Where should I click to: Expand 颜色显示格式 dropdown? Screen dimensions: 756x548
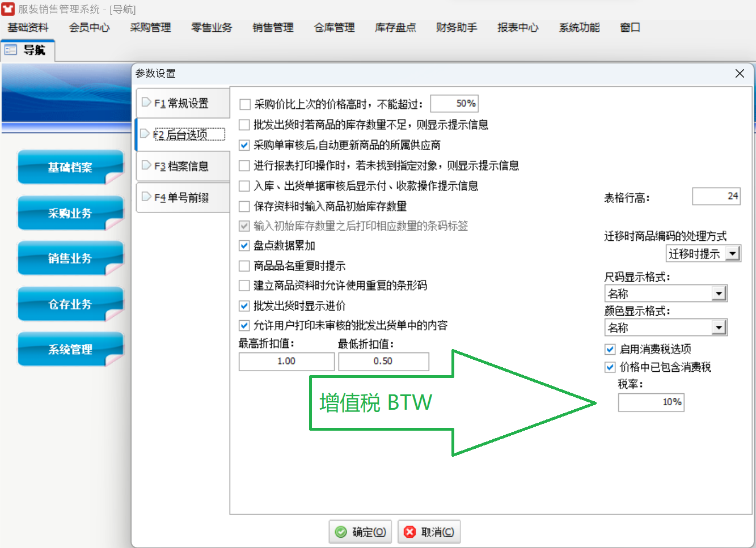pyautogui.click(x=719, y=328)
